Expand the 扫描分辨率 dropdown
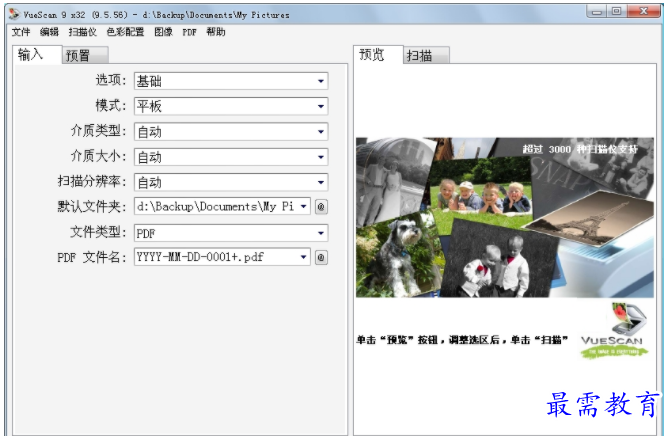 (231, 182)
